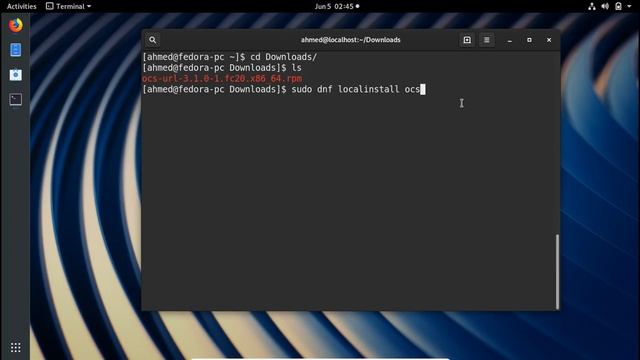
Task: Open the blue document app in dock
Action: [16, 50]
